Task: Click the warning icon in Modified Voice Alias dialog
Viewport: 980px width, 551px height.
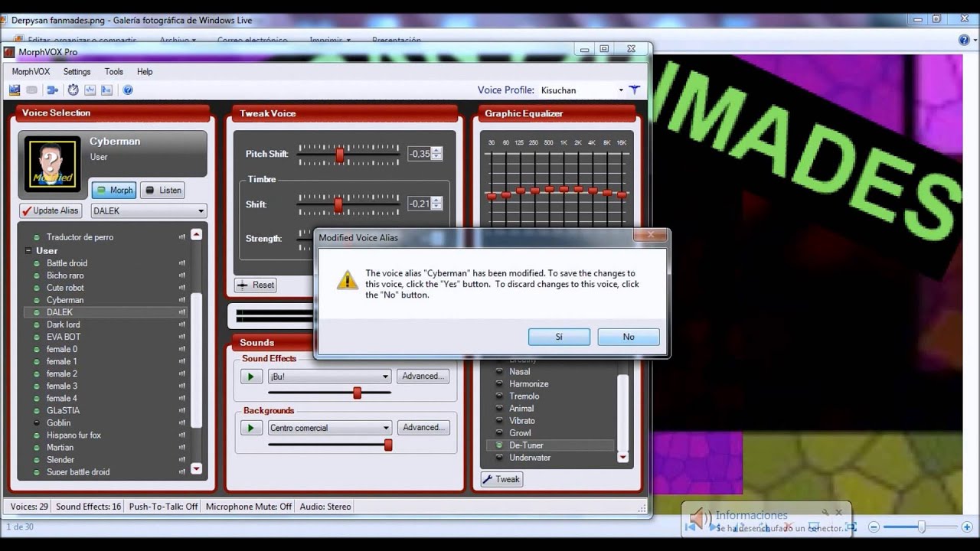Action: click(x=348, y=279)
